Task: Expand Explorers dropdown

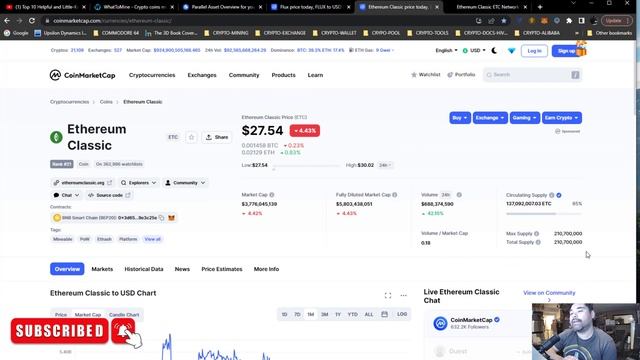Action: point(138,183)
